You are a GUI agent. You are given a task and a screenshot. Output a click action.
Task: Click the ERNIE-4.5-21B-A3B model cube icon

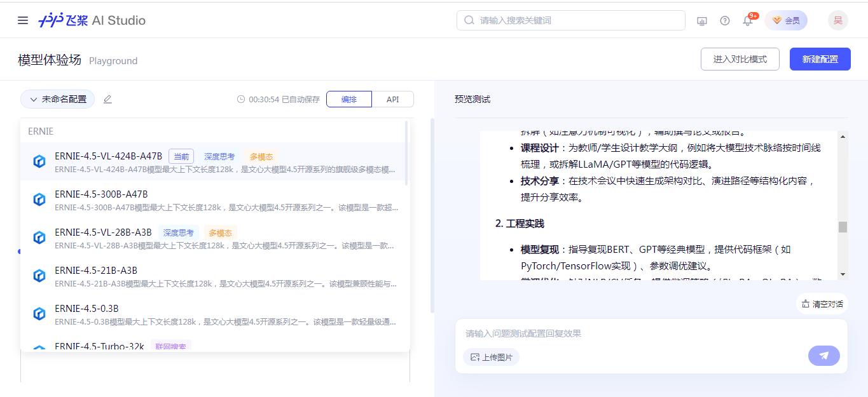tap(39, 276)
